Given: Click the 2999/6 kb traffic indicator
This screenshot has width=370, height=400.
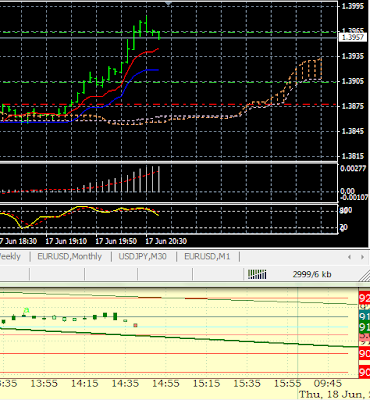Looking at the screenshot, I should (312, 274).
